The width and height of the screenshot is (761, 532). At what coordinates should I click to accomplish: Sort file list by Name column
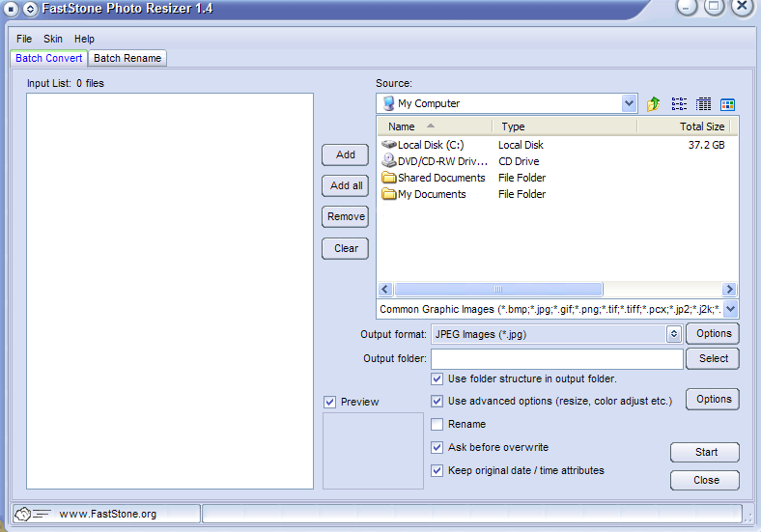click(x=435, y=126)
